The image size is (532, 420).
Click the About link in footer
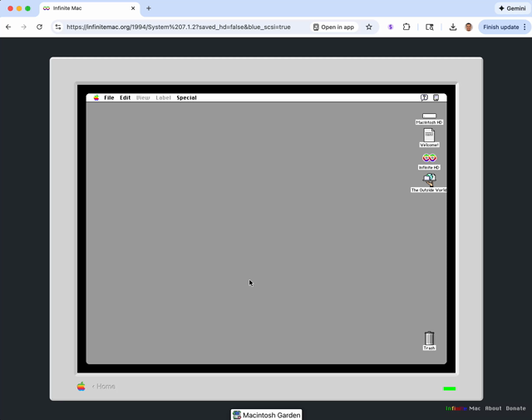(493, 408)
